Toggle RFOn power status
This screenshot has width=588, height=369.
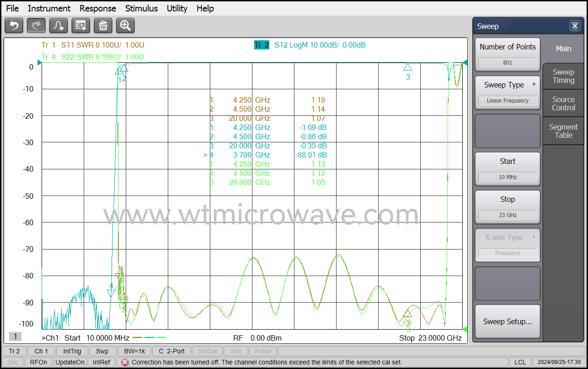[x=38, y=362]
